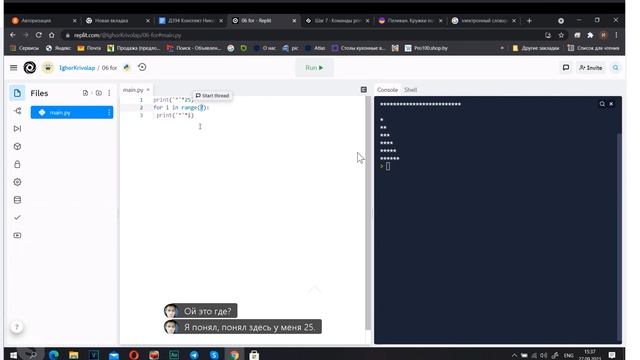The width and height of the screenshot is (640, 360).
Task: Click the Replit logo icon
Action: tap(30, 68)
